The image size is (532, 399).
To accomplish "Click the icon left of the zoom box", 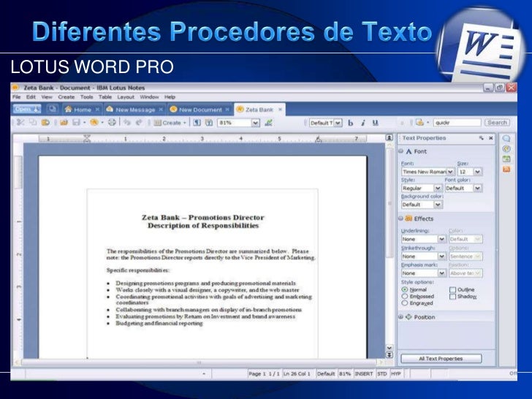I will click(209, 123).
